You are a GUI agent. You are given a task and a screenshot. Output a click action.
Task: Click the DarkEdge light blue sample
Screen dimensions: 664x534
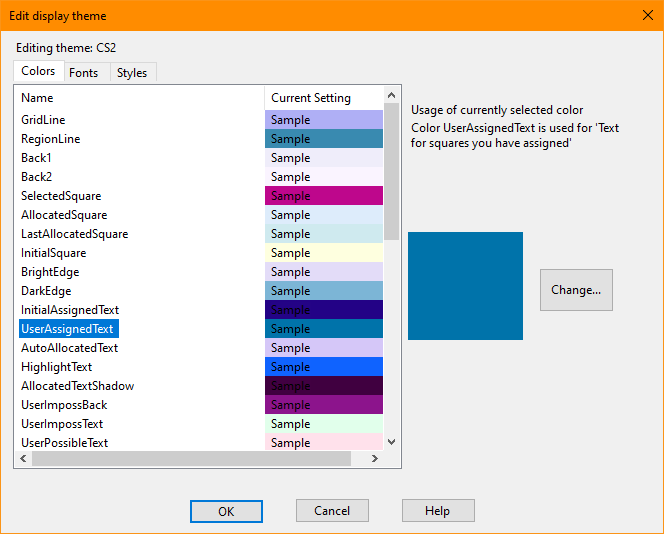coord(324,291)
